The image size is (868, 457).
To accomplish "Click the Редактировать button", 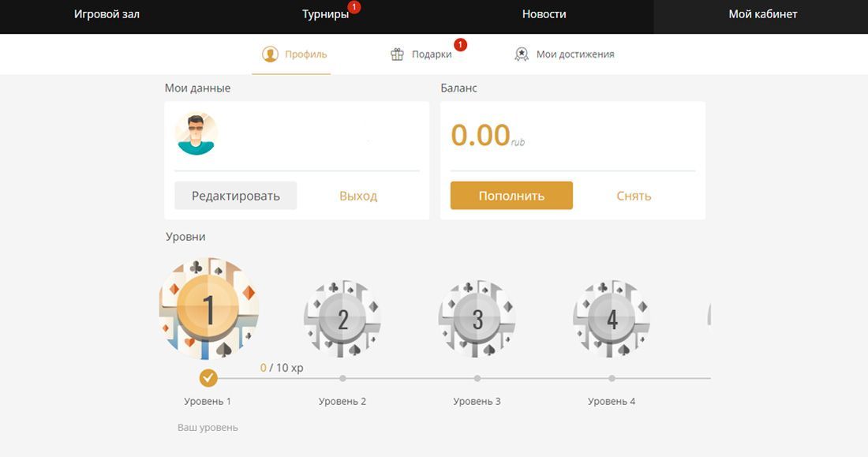I will pyautogui.click(x=236, y=196).
